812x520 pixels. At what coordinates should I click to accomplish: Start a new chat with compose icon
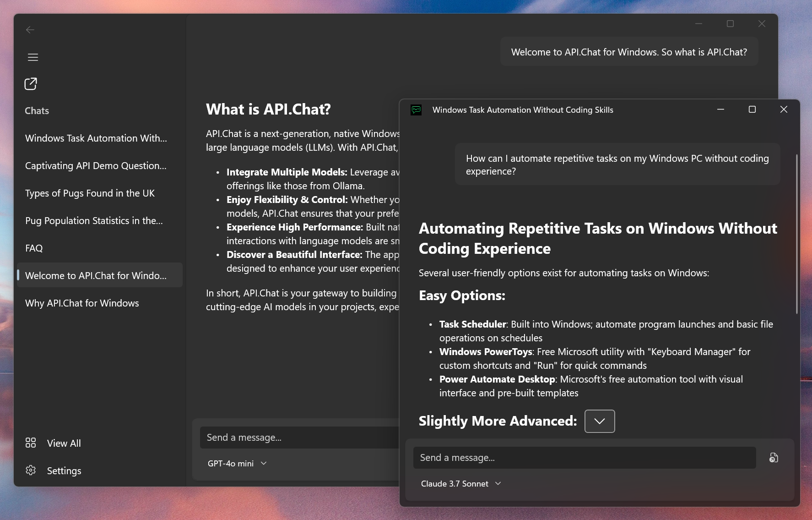point(31,84)
